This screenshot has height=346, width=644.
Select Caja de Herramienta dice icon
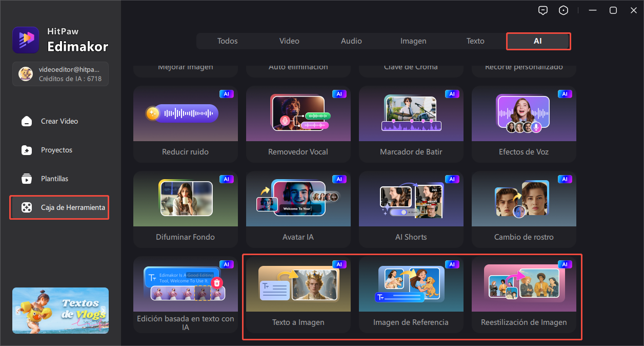click(26, 207)
